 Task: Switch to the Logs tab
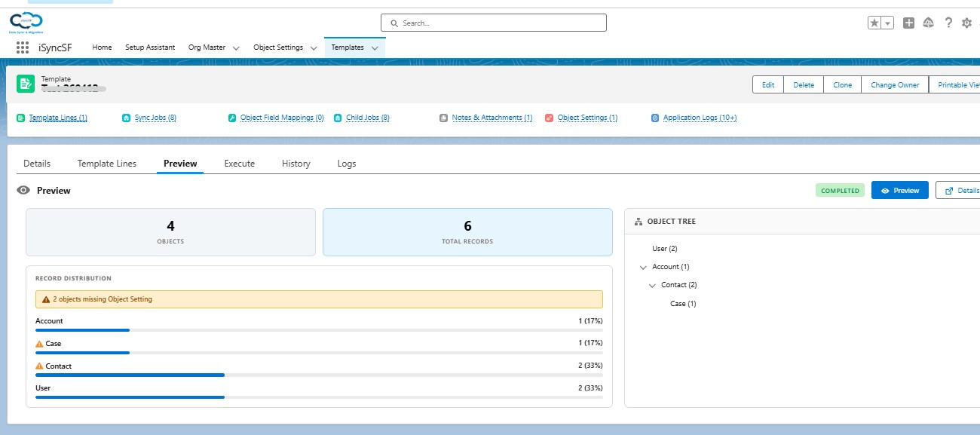tap(347, 164)
